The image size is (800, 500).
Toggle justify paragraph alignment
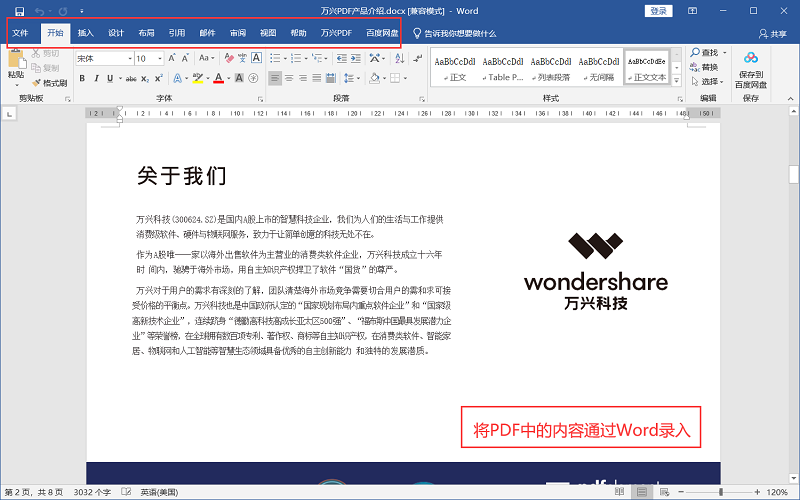click(x=317, y=79)
